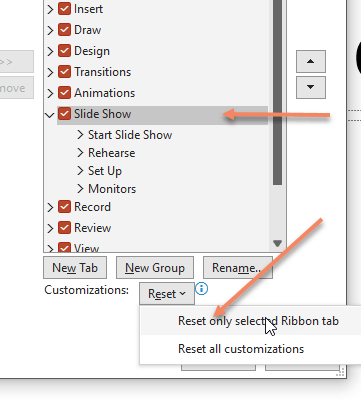Screen dimensions: 361x412
Task: Expand the Monitors group
Action: tap(80, 189)
